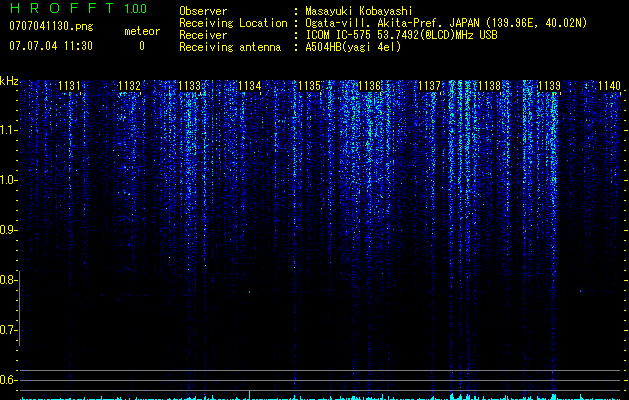
Task: Click the date stamp 07.07.04 11:30
Action: pos(51,46)
